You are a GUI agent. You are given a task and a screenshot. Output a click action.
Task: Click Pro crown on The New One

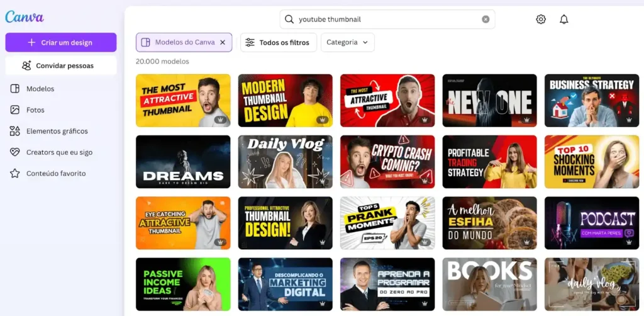(x=526, y=120)
